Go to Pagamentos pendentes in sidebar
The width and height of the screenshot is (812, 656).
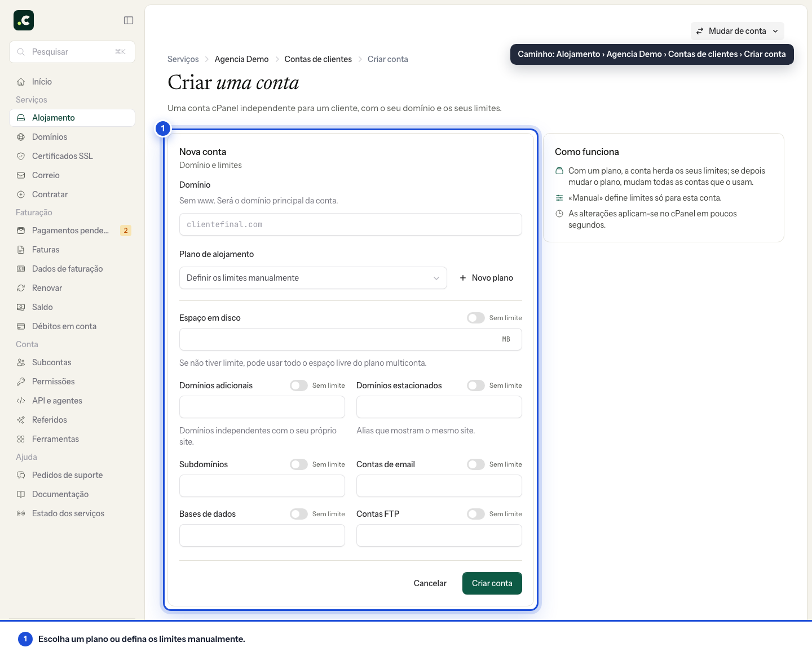click(x=72, y=231)
